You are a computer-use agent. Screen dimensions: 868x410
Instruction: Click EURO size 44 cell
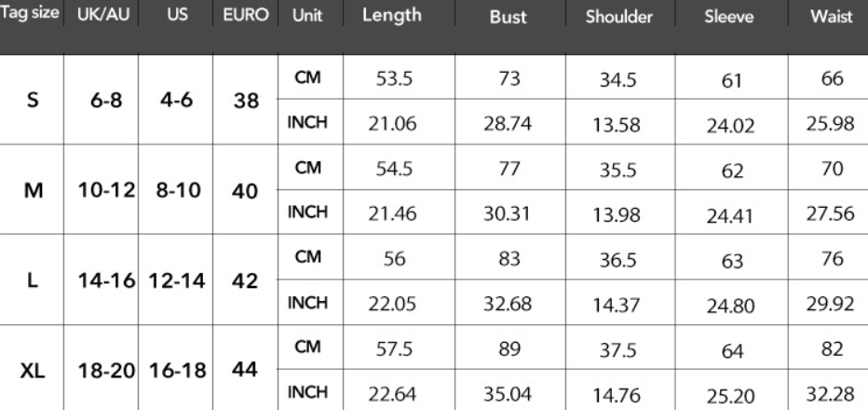point(246,370)
